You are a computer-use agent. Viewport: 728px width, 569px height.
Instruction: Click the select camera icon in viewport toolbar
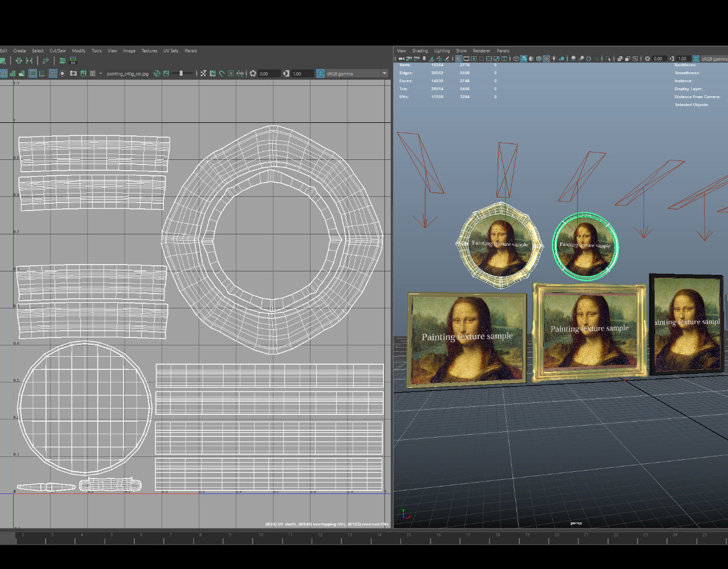pos(401,59)
